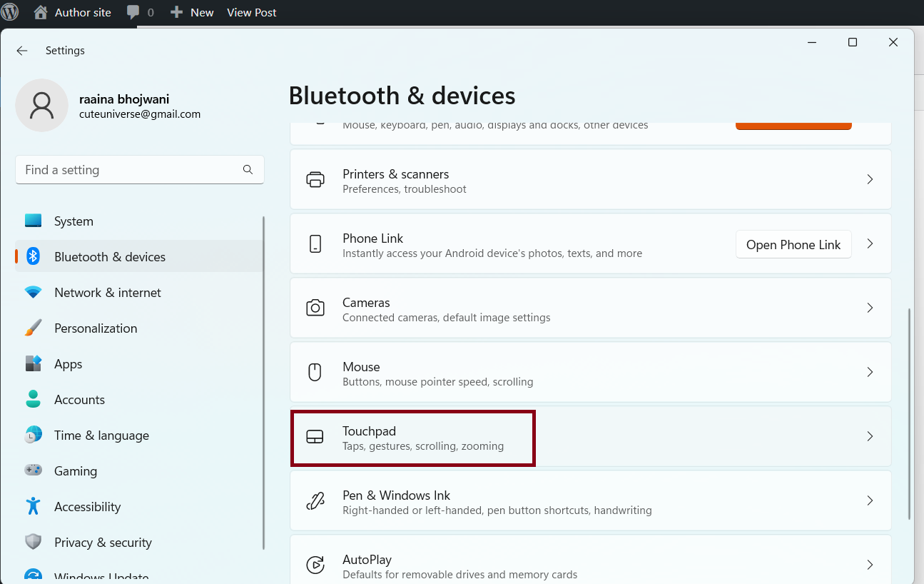Click View Post in admin bar
The image size is (924, 584).
(x=251, y=12)
